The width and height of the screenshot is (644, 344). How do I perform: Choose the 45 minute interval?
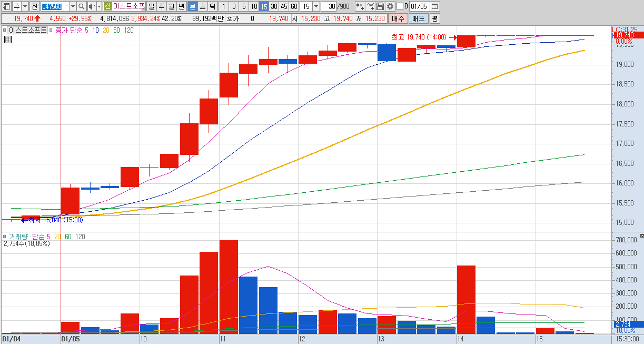click(x=284, y=6)
